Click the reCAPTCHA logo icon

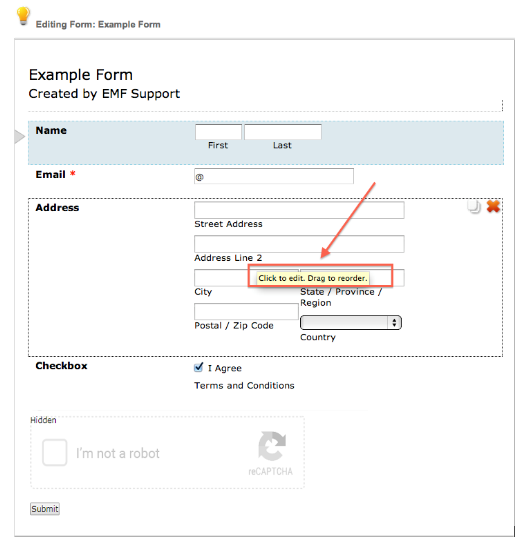[x=272, y=446]
